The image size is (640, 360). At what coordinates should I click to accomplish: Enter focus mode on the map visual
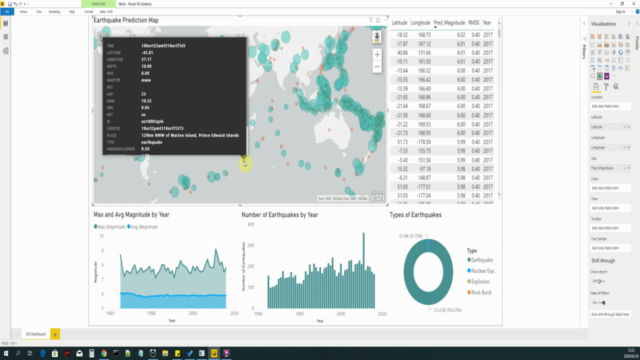pos(378,20)
